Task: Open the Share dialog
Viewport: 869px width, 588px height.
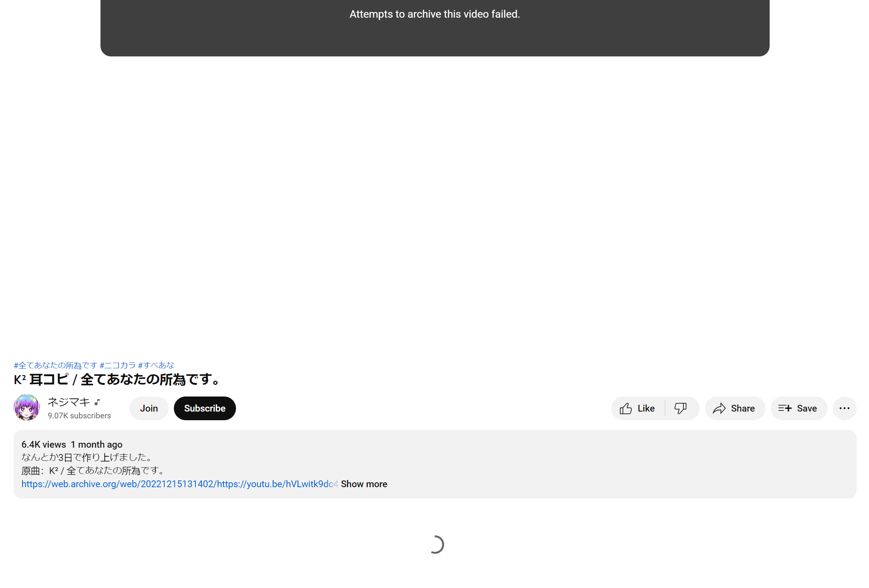Action: 735,408
